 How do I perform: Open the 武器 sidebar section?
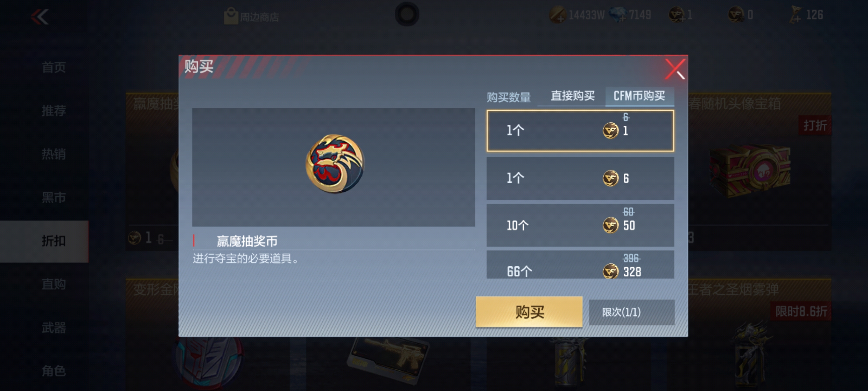coord(54,328)
